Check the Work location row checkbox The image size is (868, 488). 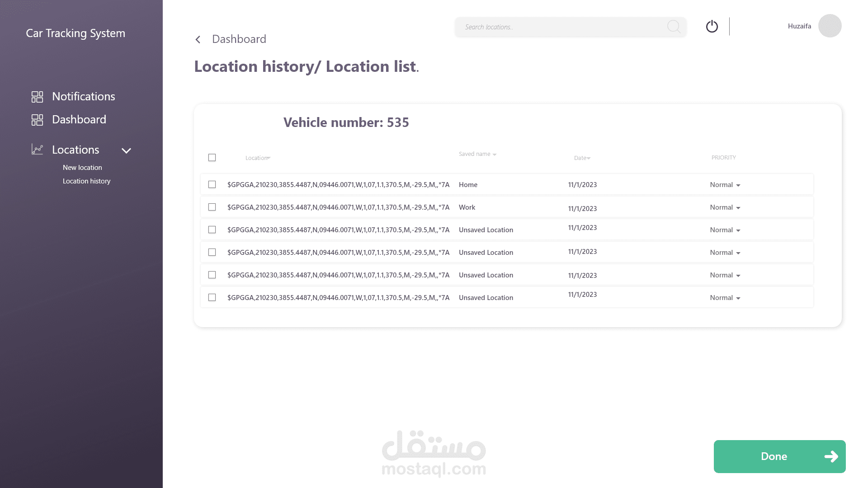point(212,207)
